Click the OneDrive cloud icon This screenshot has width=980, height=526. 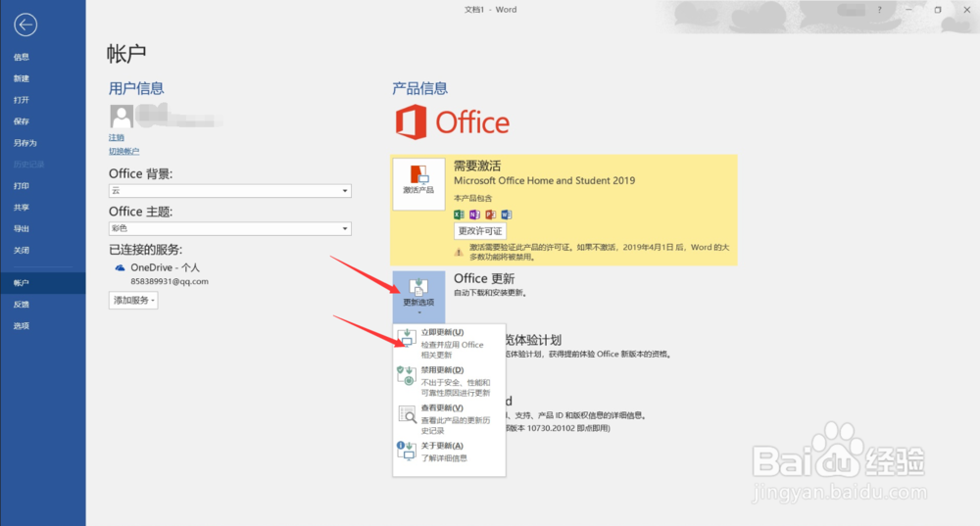(x=120, y=268)
